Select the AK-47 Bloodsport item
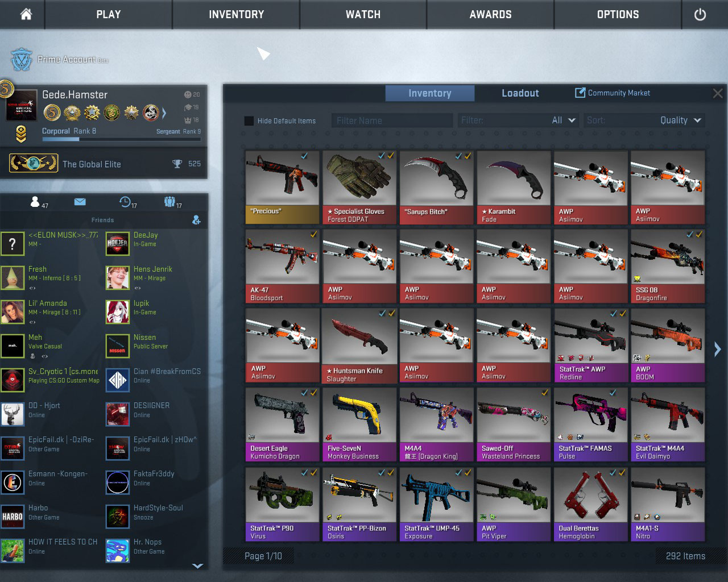This screenshot has width=728, height=582. click(x=283, y=266)
